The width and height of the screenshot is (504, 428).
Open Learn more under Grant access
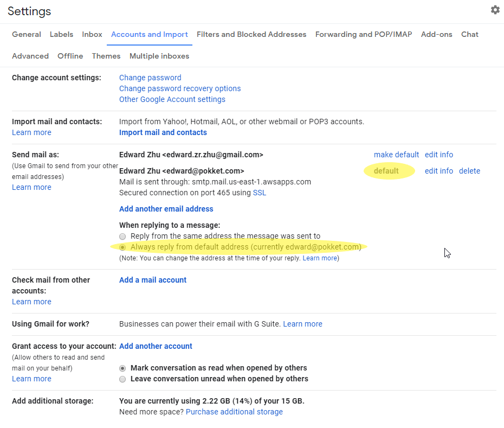coord(31,379)
